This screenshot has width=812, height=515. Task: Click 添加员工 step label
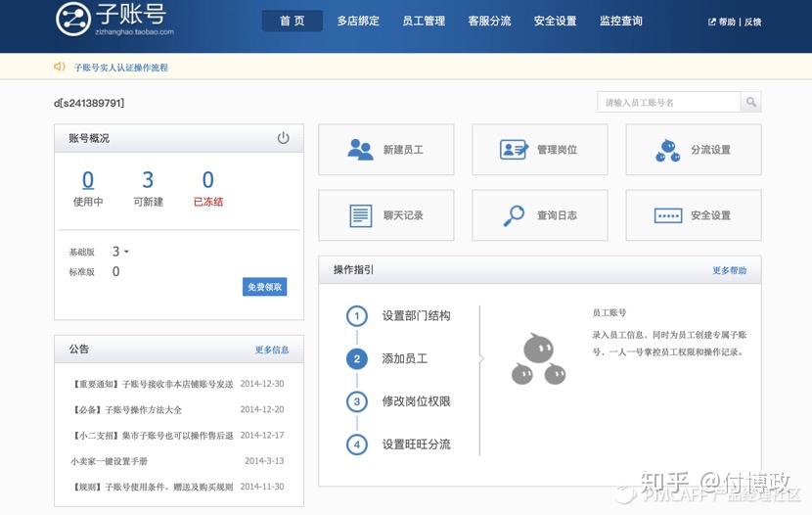tap(404, 358)
